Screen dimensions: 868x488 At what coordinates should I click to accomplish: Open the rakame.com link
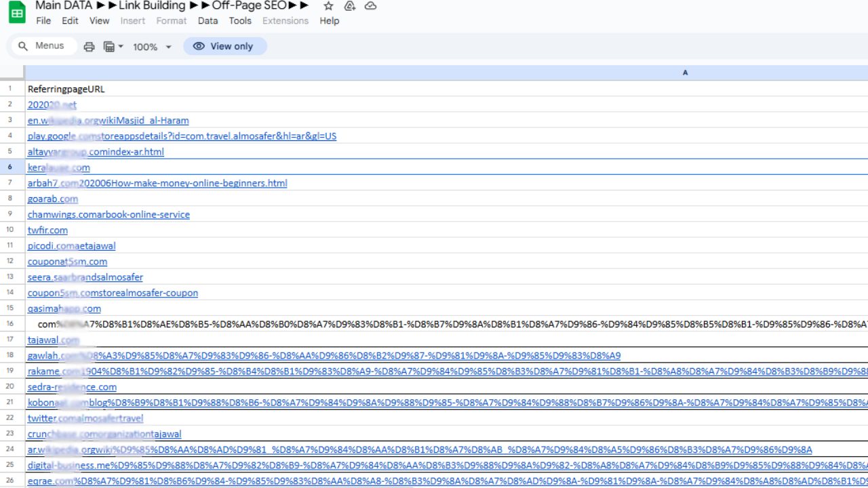click(x=448, y=371)
